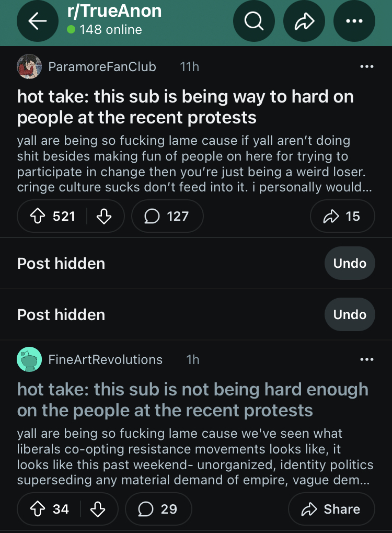Image resolution: width=392 pixels, height=533 pixels.
Task: Tap the share subreddit arrow icon
Action: pyautogui.click(x=304, y=21)
